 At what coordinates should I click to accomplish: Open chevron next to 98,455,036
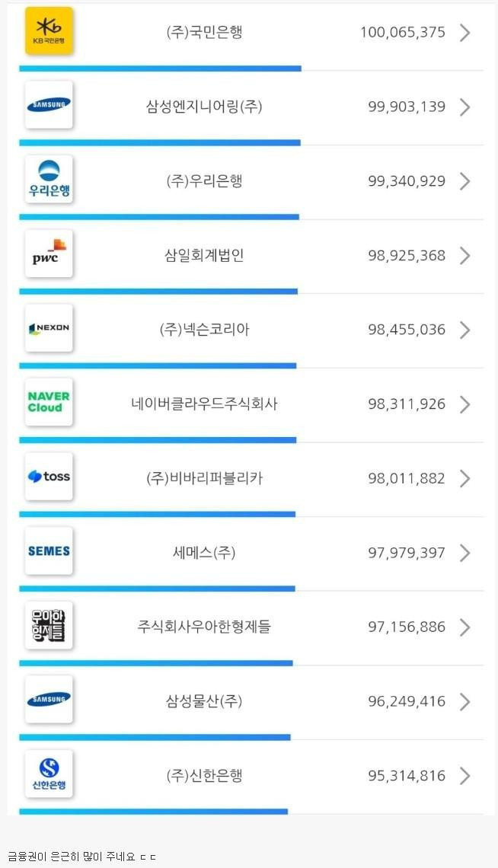465,330
